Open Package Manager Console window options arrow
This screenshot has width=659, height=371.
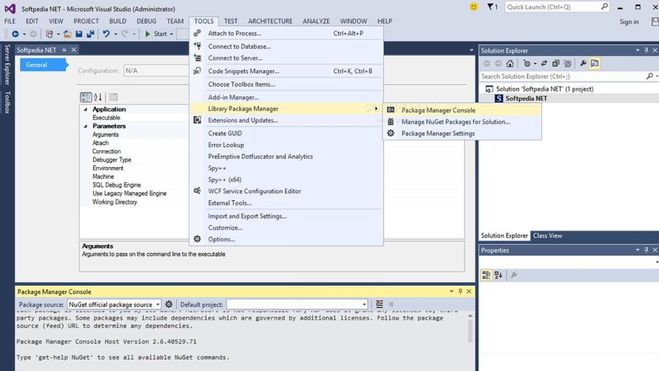451,291
